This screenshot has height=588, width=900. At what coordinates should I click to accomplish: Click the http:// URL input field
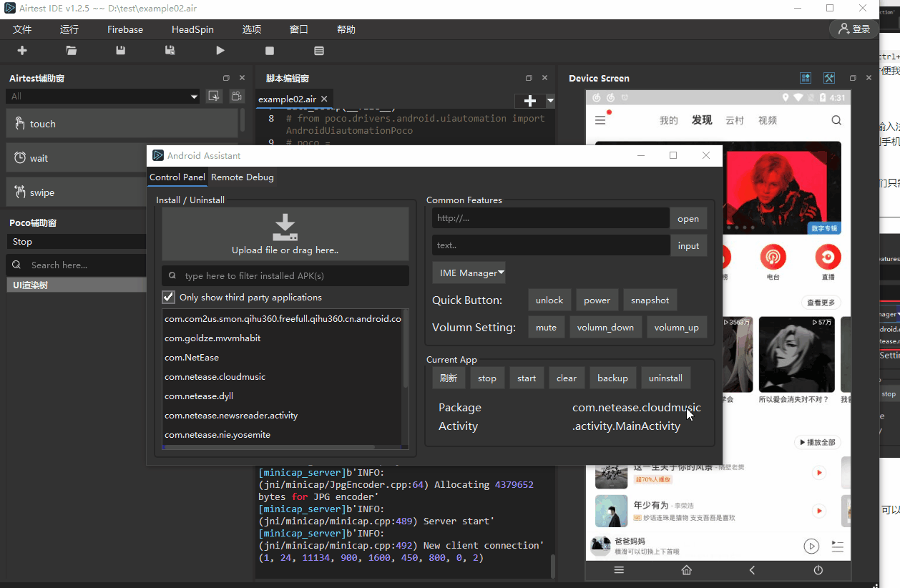[551, 218]
